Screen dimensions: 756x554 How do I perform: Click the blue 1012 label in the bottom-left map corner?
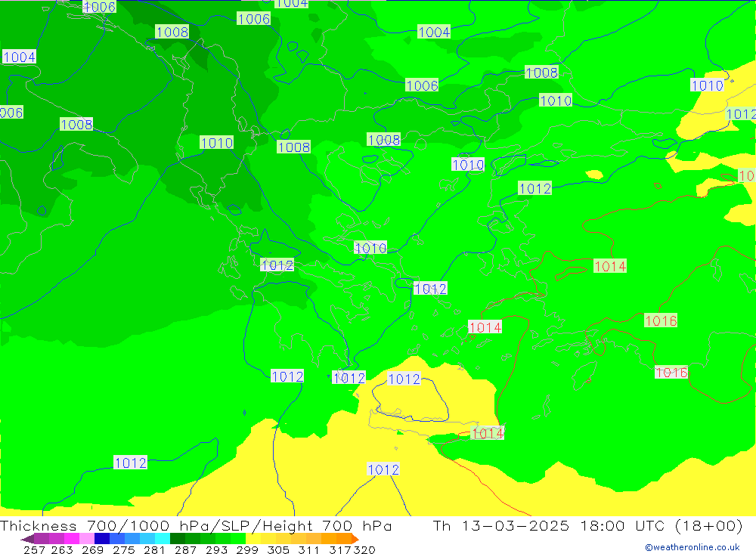(130, 463)
